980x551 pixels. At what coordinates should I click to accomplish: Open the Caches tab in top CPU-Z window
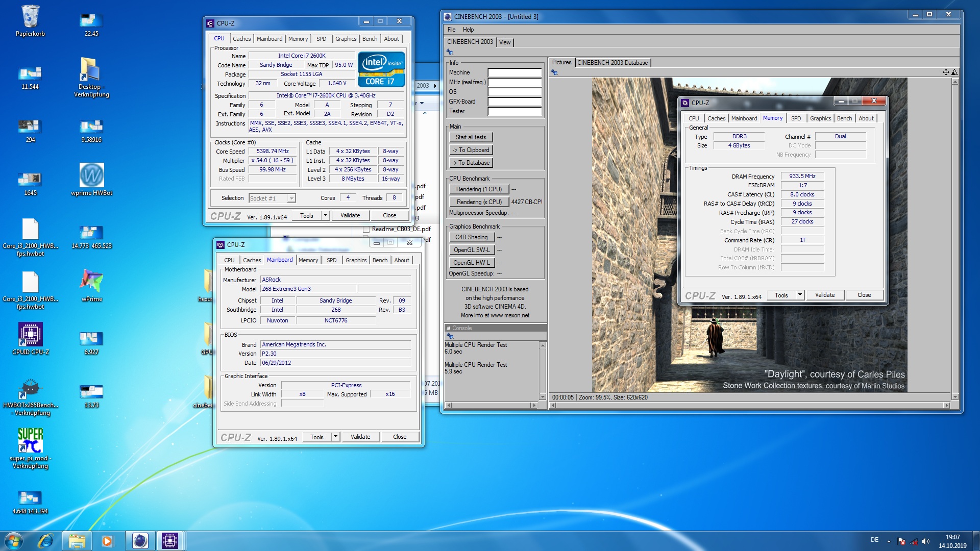pos(241,39)
